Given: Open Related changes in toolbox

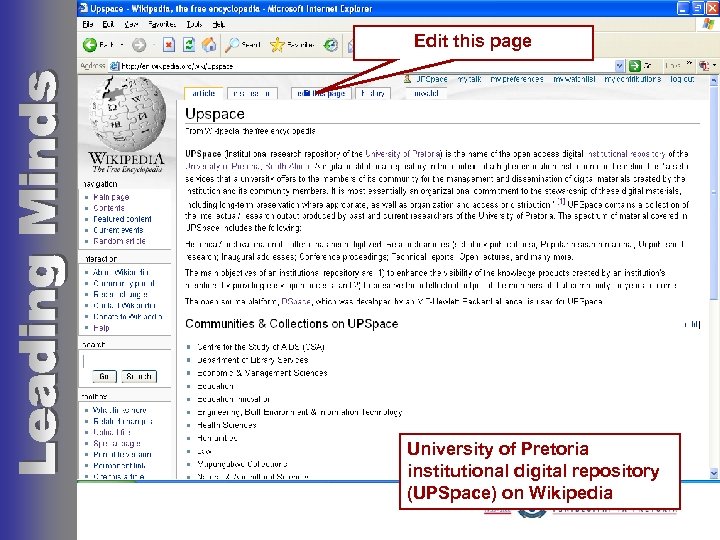Looking at the screenshot, I should (x=123, y=421).
